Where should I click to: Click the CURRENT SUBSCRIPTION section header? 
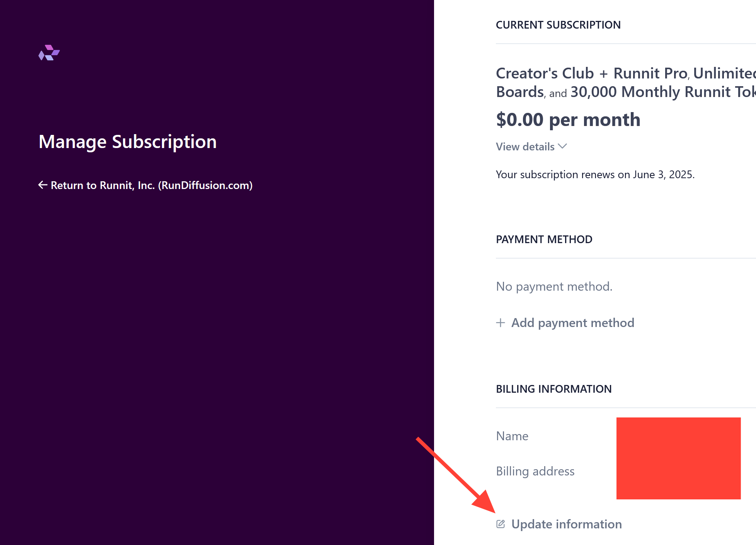tap(558, 25)
